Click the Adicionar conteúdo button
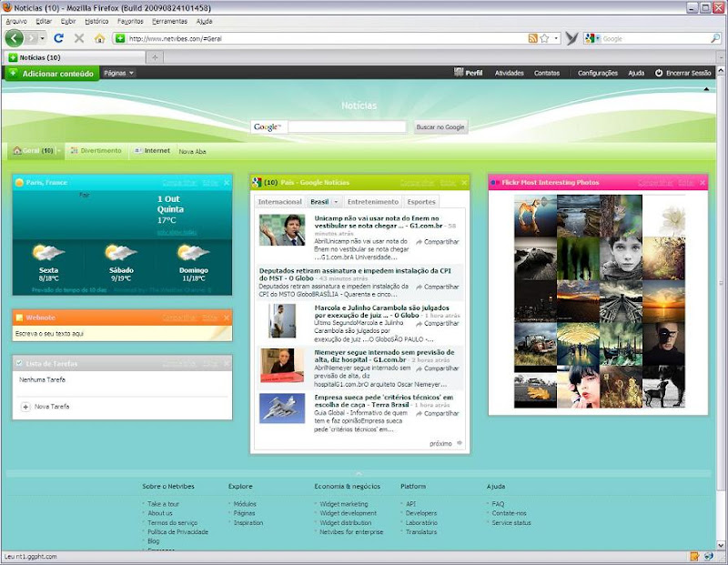The height and width of the screenshot is (565, 728). tap(52, 74)
